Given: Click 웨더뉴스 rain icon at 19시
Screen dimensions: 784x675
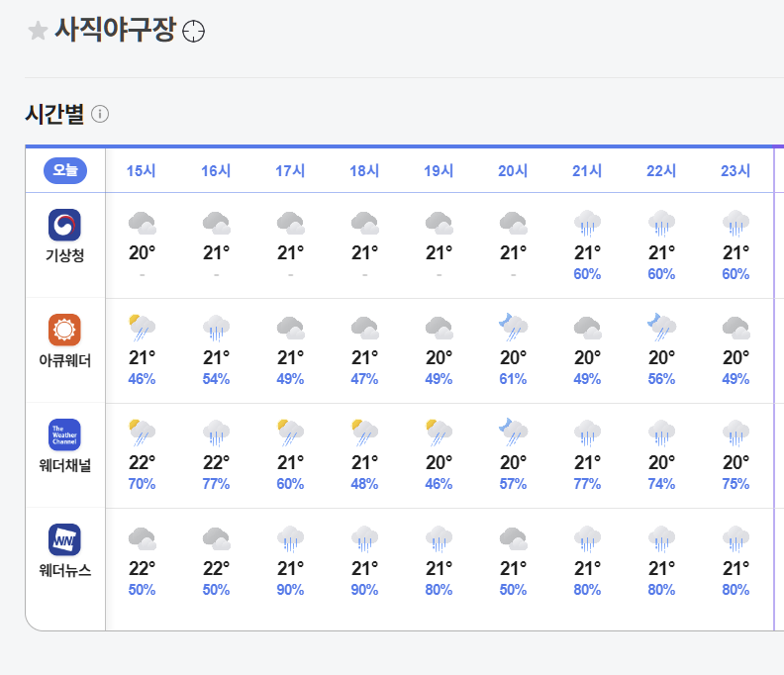Looking at the screenshot, I should pos(439,538).
